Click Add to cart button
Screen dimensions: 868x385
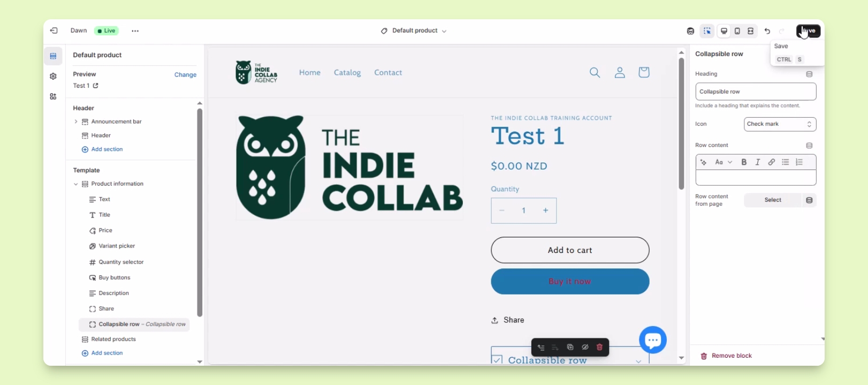570,250
